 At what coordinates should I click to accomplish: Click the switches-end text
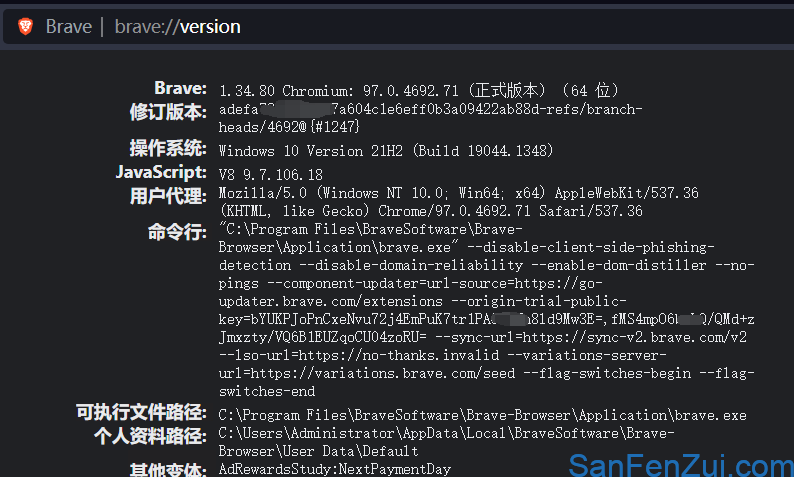pyautogui.click(x=267, y=391)
